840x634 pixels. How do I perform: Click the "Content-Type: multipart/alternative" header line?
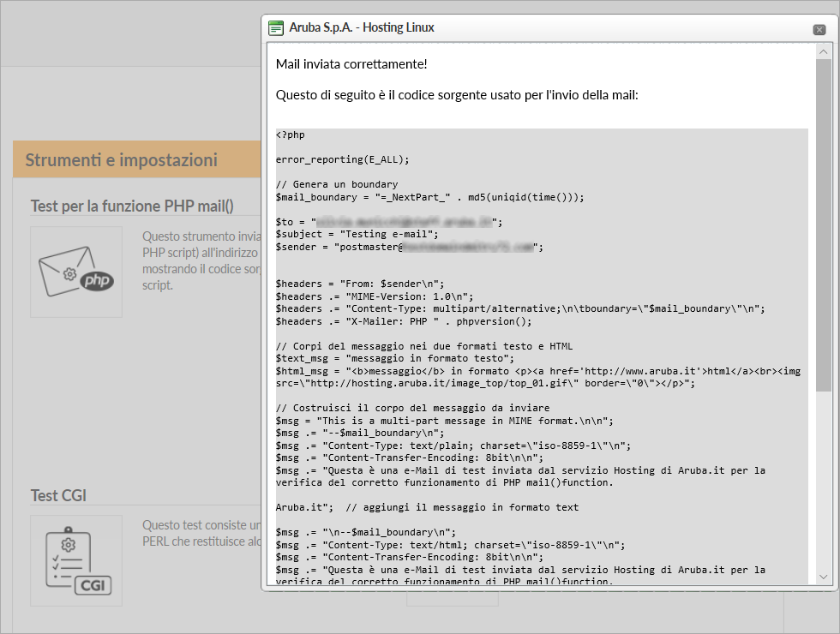tap(520, 309)
